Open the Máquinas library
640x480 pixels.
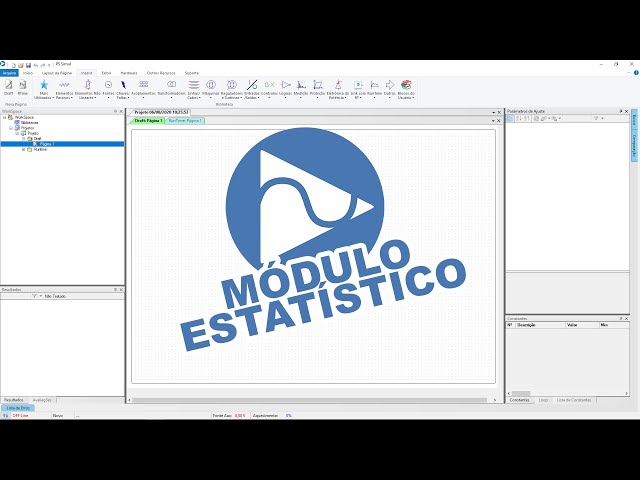(x=211, y=88)
